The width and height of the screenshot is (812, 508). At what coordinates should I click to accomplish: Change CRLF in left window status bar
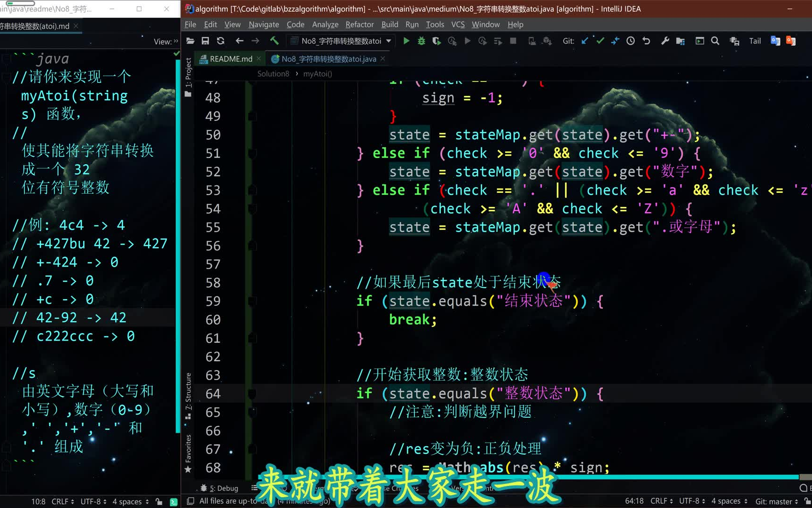point(62,502)
